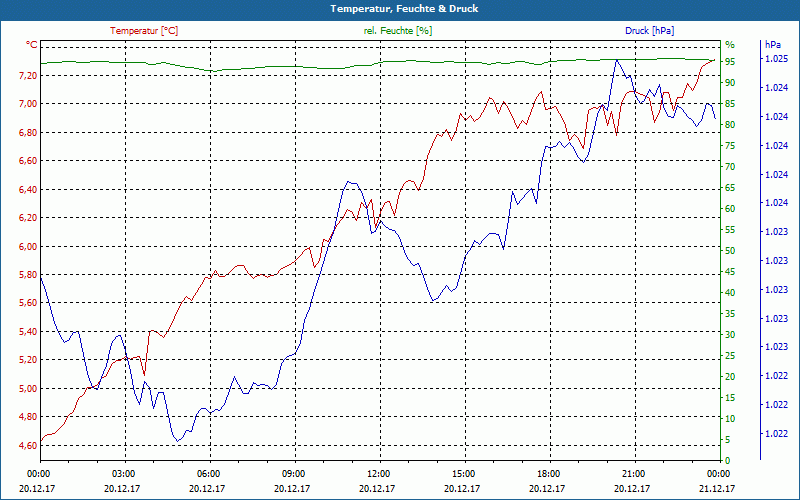Click the '30' humidity axis value
Image resolution: width=800 pixels, height=500 pixels.
(730, 335)
